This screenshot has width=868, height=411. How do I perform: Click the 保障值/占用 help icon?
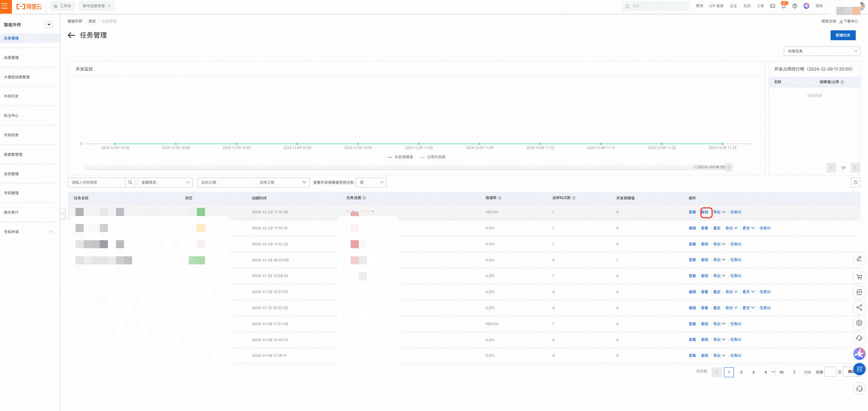842,82
